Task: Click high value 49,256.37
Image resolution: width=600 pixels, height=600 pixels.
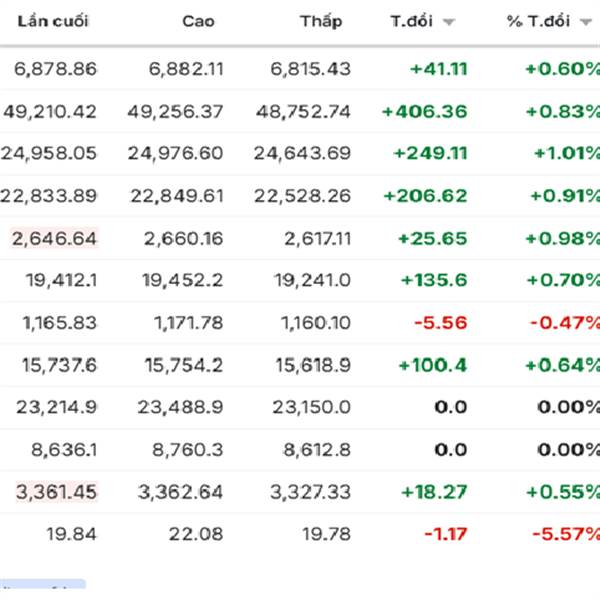Action: pyautogui.click(x=176, y=111)
